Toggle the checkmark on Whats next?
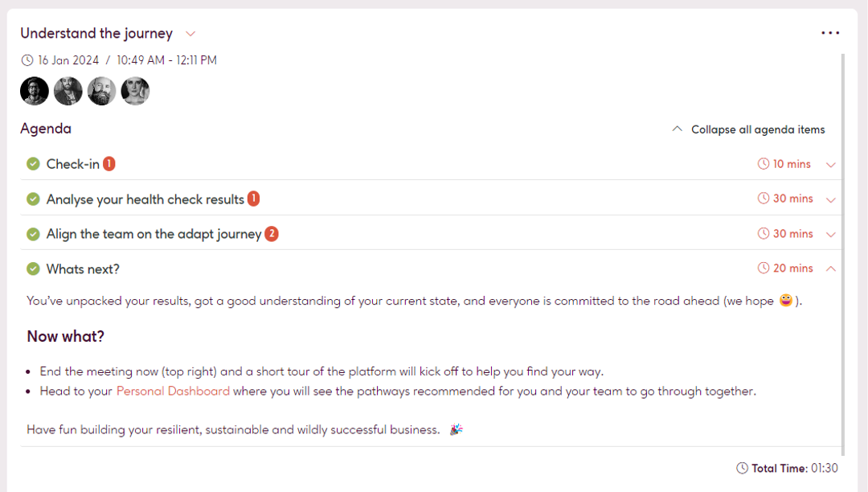This screenshot has height=492, width=868. [x=33, y=268]
